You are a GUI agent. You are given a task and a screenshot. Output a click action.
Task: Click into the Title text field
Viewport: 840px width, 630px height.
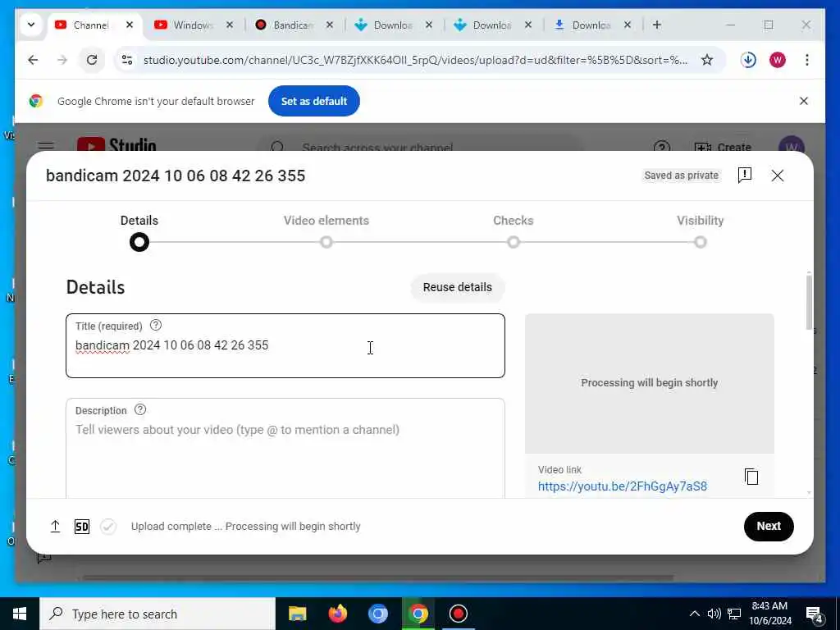285,346
